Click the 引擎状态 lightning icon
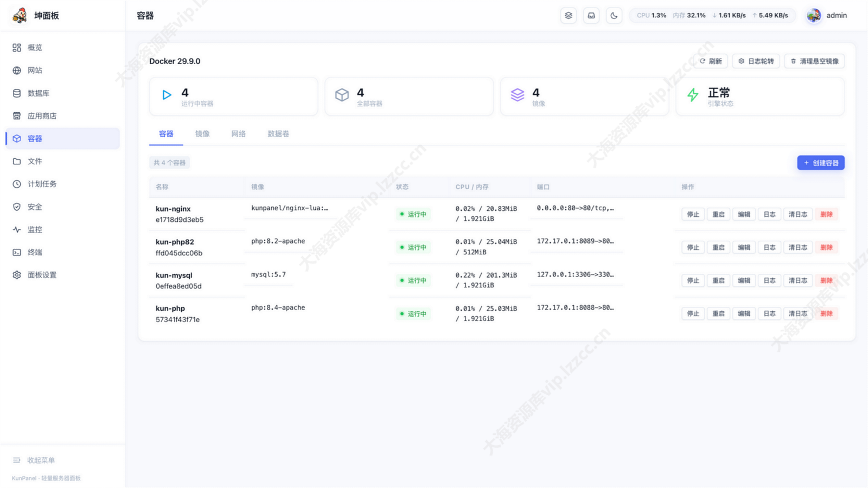The height and width of the screenshot is (488, 868). pyautogui.click(x=693, y=95)
